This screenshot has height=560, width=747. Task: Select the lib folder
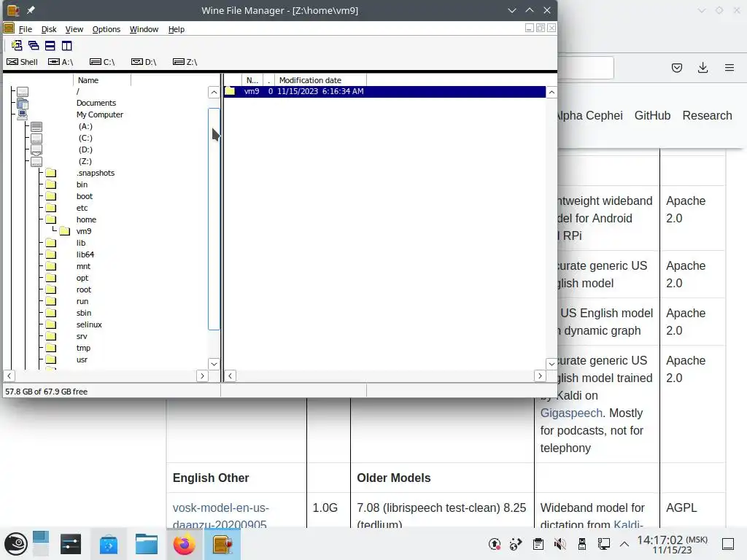[81, 243]
